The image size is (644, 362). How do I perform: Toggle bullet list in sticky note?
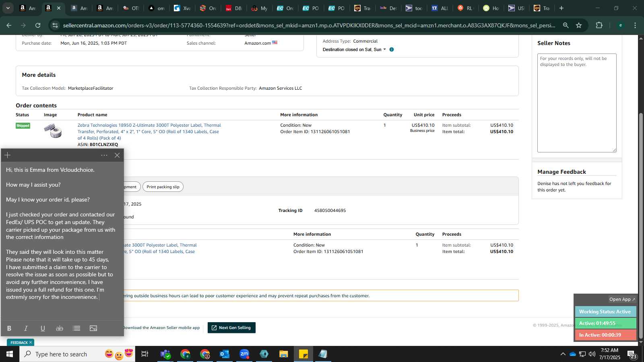[x=76, y=328]
